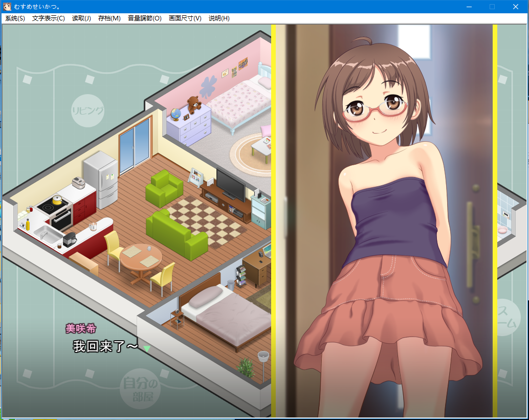The image size is (529, 420).
Task: Click the dialogue text 我回来了～
Action: [105, 346]
